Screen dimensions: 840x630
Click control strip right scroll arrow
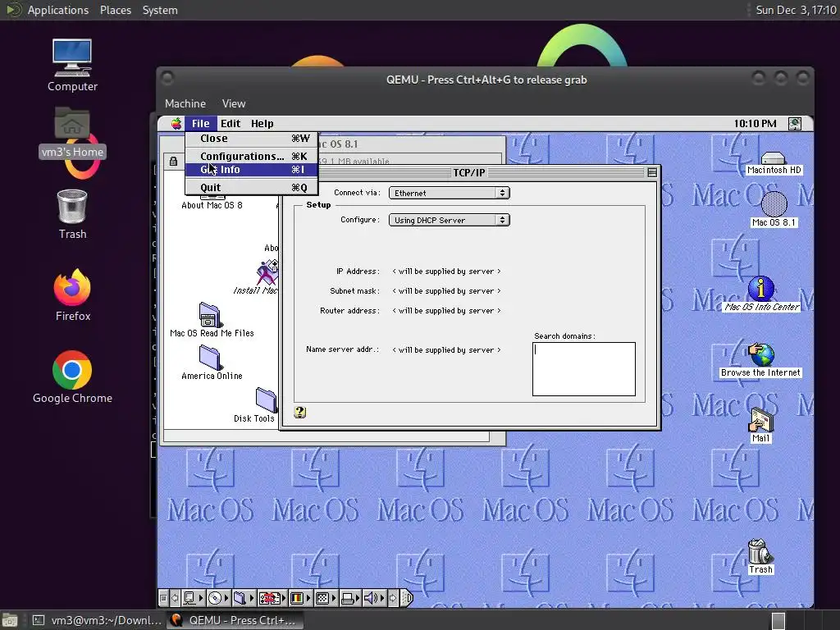tap(393, 598)
